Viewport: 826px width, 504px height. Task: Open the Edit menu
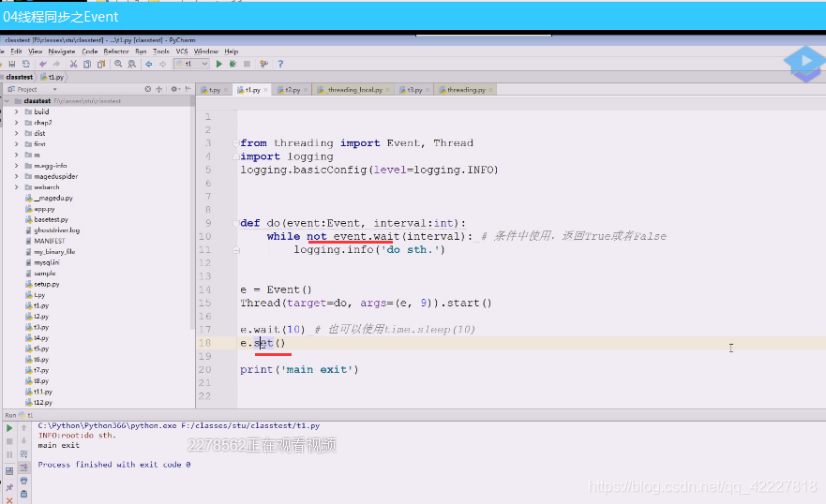click(x=16, y=52)
